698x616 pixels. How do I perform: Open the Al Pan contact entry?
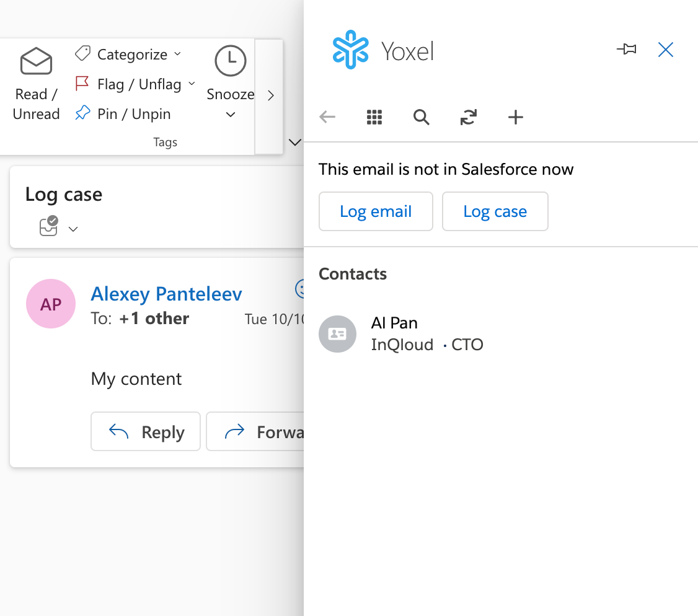[400, 334]
